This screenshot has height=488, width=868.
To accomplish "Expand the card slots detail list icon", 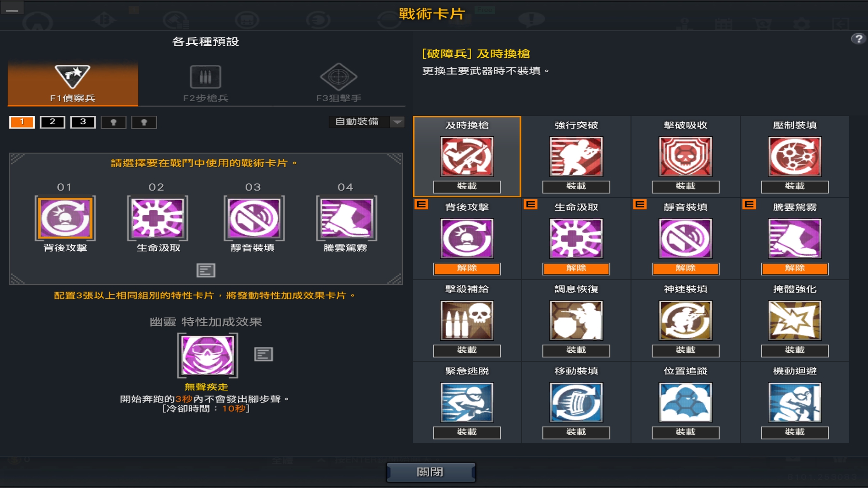I will [x=206, y=270].
